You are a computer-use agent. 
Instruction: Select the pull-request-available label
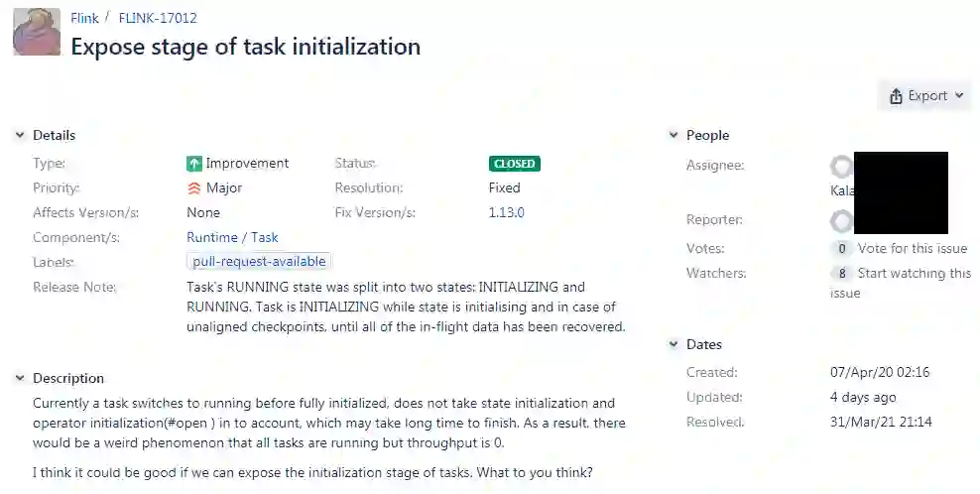click(259, 262)
